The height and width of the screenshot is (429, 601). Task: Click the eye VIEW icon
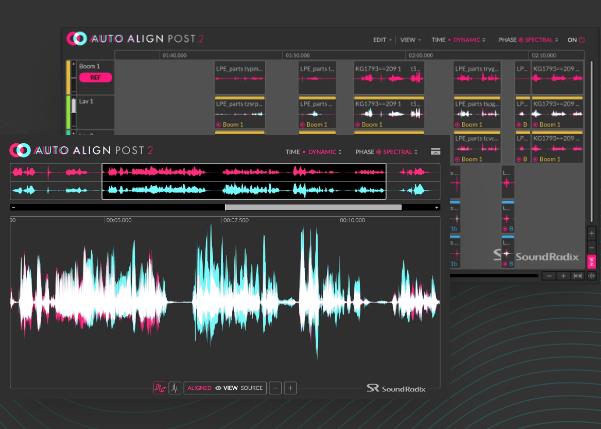coord(227,388)
